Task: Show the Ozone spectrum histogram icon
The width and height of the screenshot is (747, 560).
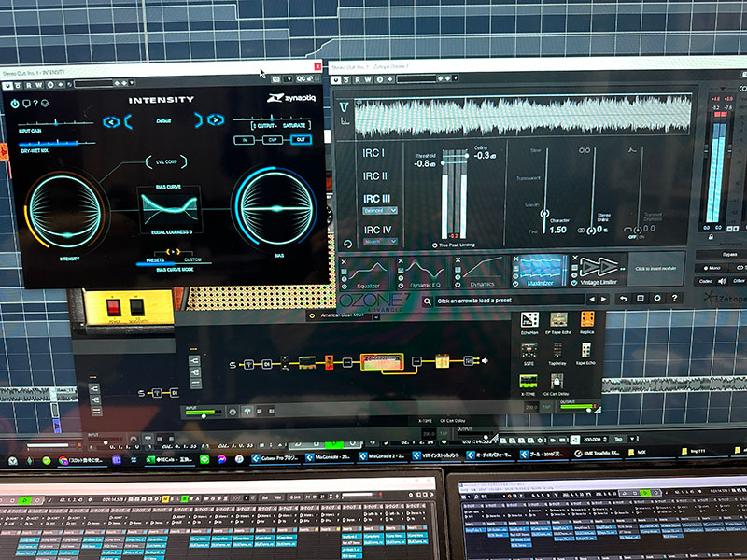Action: 345,121
